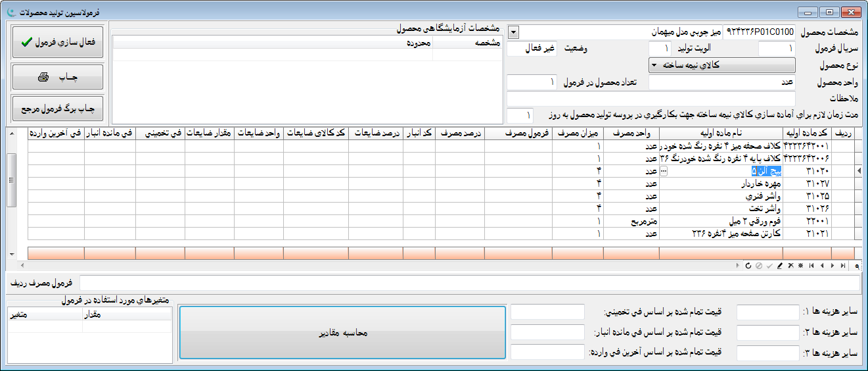Go to previous record in grid navigator

pos(822,265)
